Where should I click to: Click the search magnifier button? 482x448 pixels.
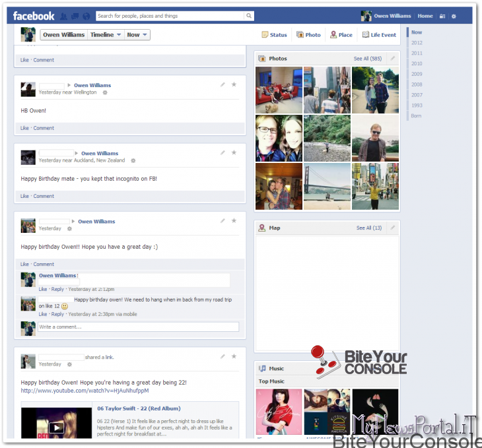(x=249, y=16)
